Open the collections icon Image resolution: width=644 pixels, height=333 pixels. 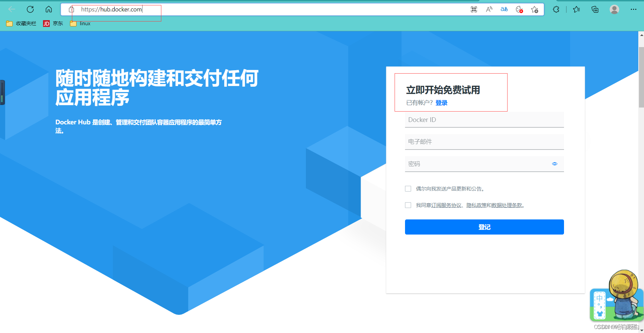pos(595,9)
